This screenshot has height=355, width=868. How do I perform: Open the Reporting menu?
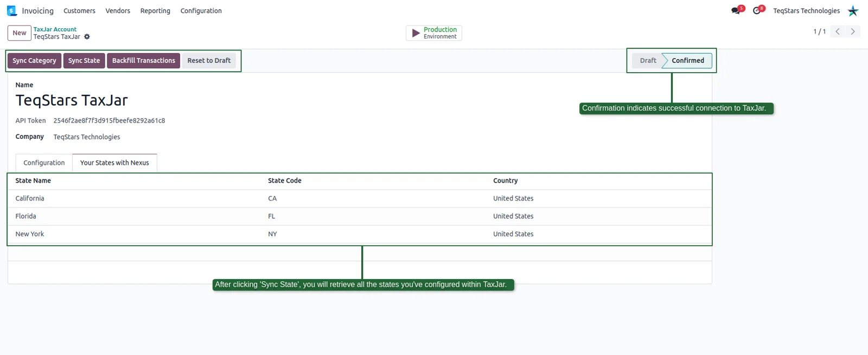155,11
